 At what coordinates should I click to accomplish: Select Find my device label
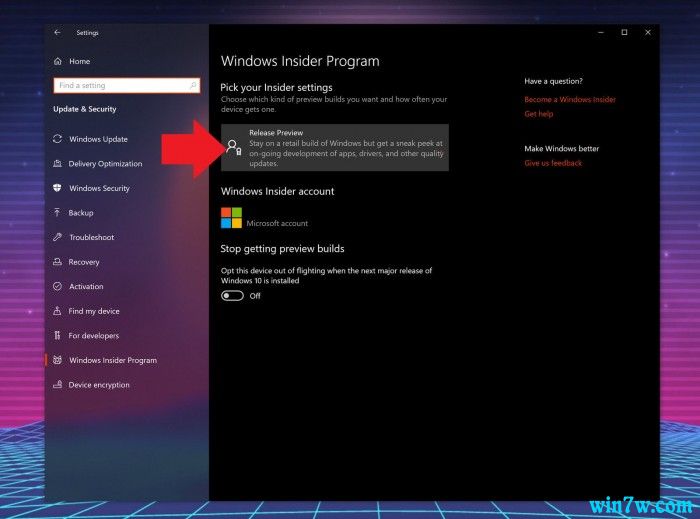tap(94, 311)
